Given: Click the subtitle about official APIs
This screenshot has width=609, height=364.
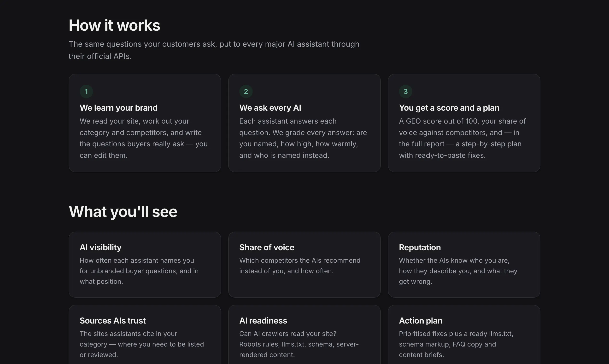Looking at the screenshot, I should pyautogui.click(x=214, y=50).
